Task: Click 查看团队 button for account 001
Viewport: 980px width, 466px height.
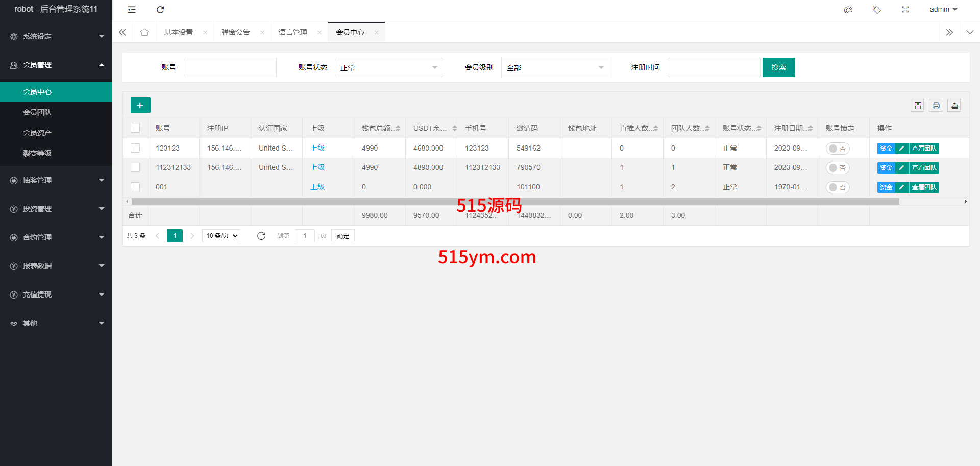Action: (924, 187)
